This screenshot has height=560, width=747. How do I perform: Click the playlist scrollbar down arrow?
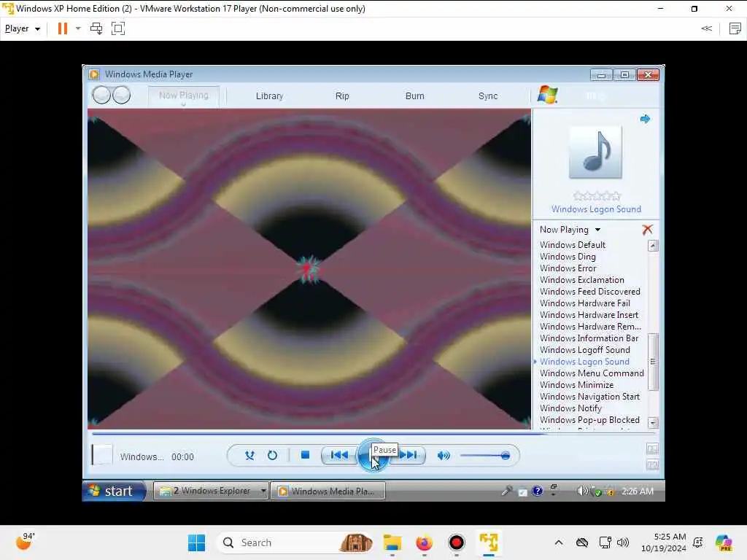653,422
